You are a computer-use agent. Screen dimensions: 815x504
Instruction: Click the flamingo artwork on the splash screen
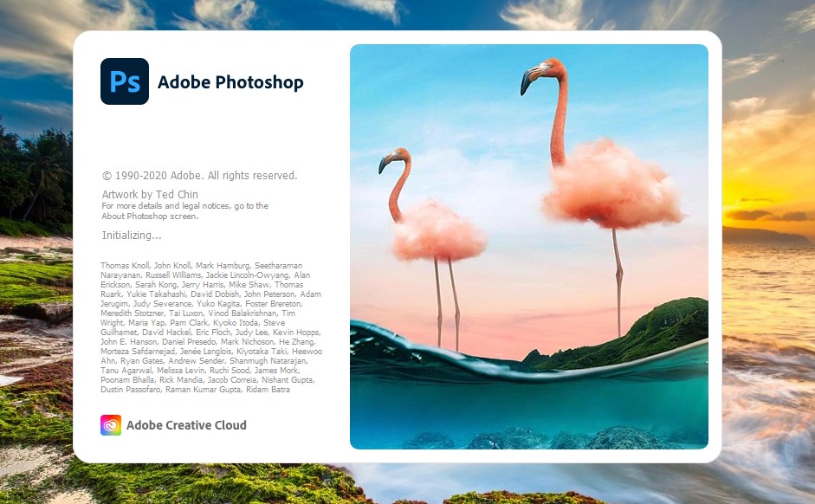[x=529, y=246]
